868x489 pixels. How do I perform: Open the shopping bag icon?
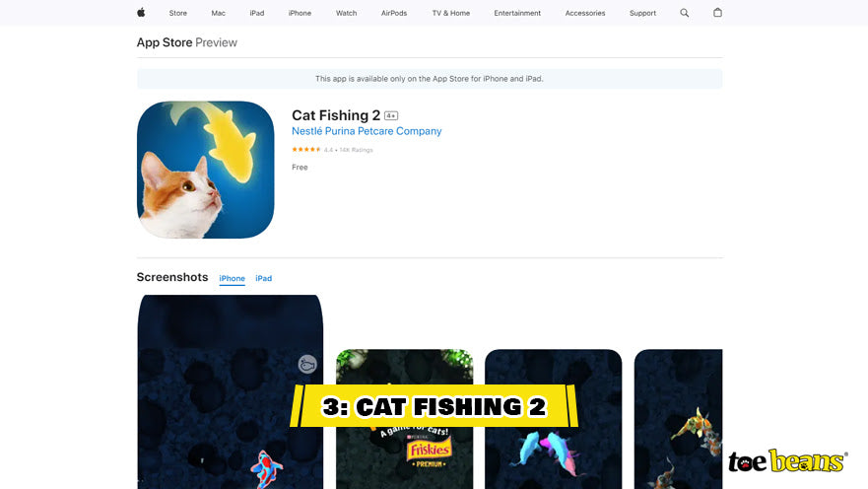point(717,12)
